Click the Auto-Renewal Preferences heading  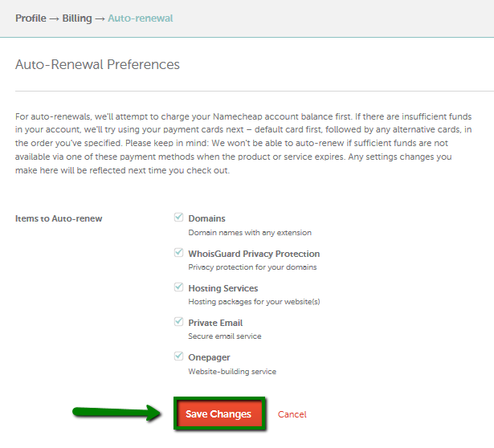(x=97, y=64)
